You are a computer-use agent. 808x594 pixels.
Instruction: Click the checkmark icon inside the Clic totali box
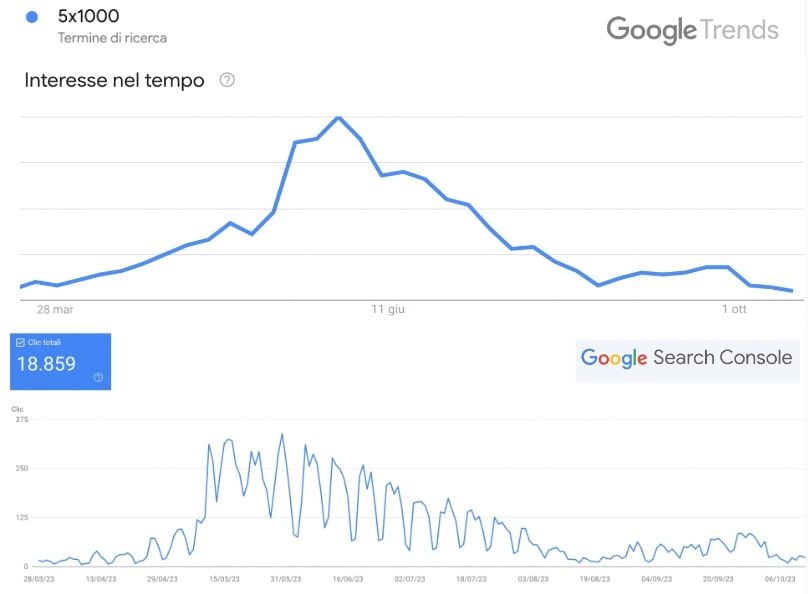tap(20, 343)
